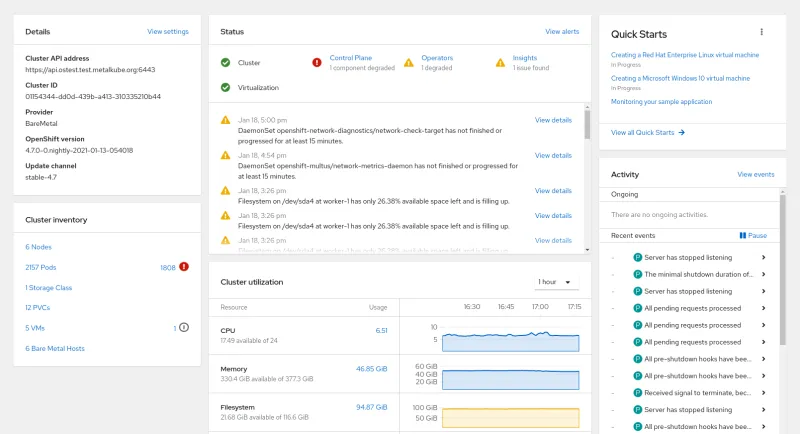The image size is (800, 434).
Task: Open the View settings link in Details
Action: point(167,32)
